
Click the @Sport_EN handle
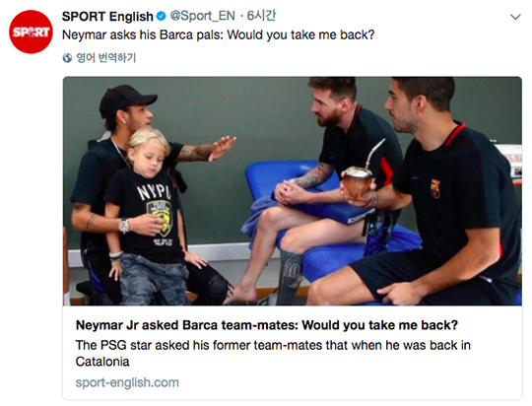tap(203, 16)
